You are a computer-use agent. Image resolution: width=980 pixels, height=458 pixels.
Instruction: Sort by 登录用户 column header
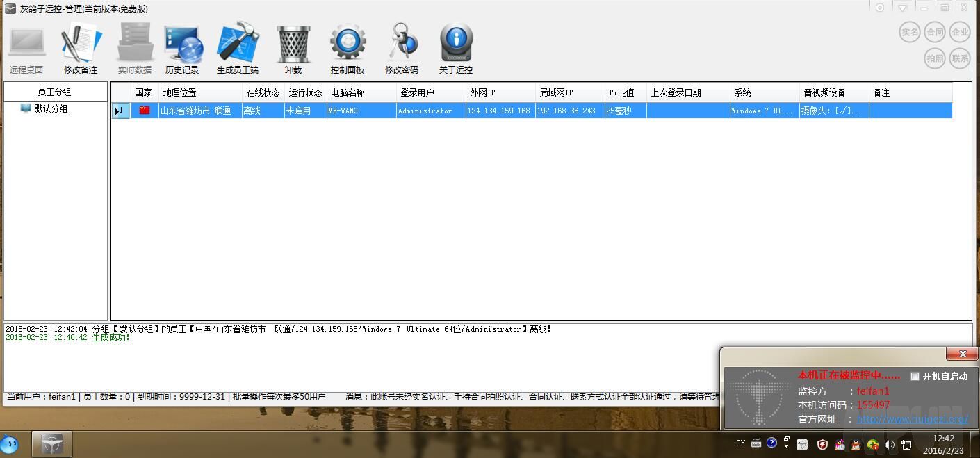pyautogui.click(x=431, y=92)
